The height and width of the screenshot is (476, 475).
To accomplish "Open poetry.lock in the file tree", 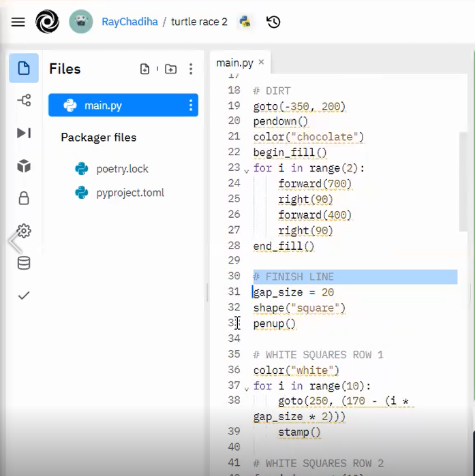I will [122, 169].
